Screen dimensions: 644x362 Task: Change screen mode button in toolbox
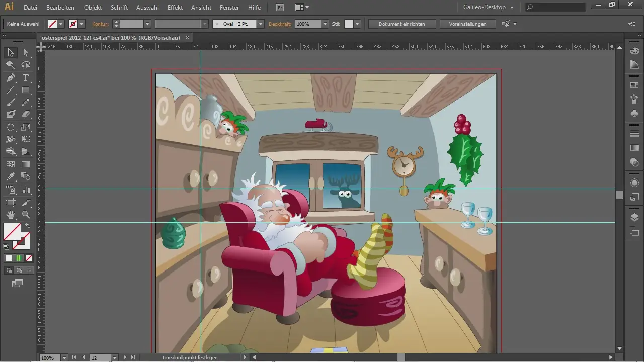(18, 283)
